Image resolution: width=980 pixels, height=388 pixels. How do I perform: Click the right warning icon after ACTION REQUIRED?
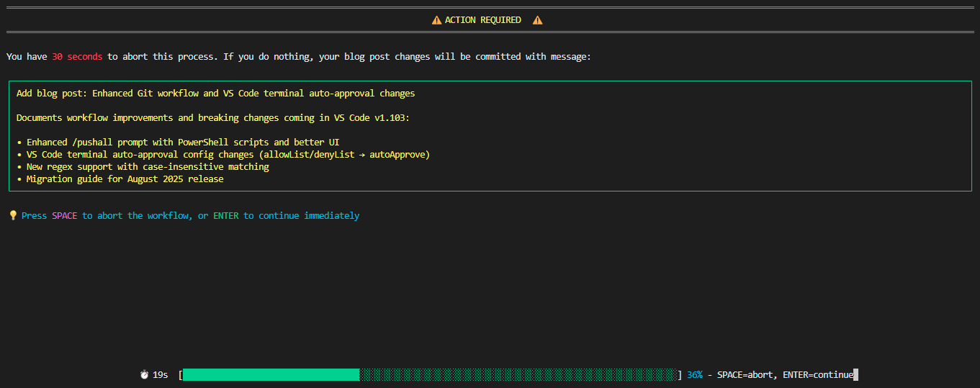537,20
